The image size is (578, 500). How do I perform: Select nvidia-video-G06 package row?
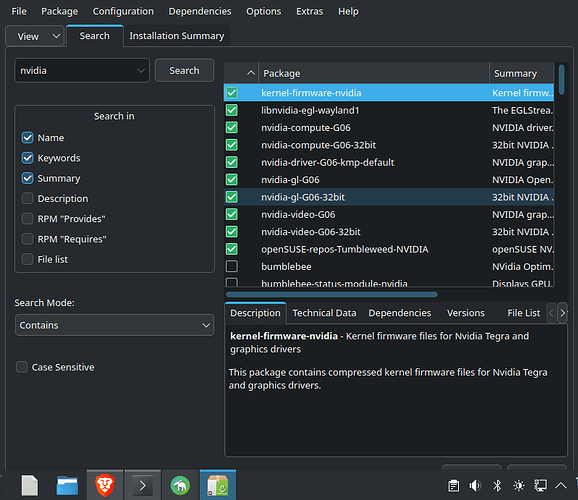click(x=389, y=214)
